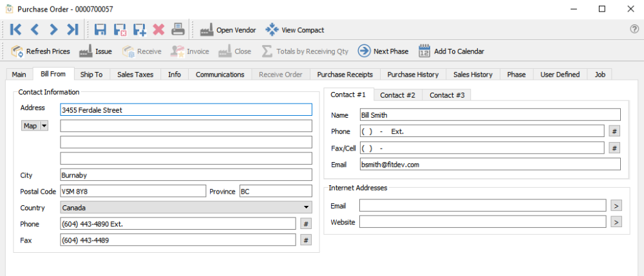Click the save and close icon

(120, 30)
